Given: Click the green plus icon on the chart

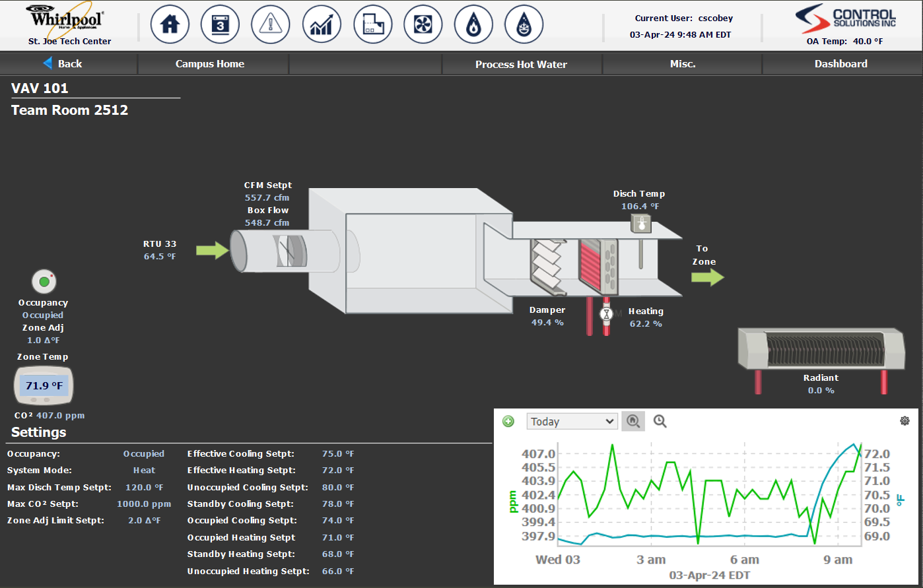Looking at the screenshot, I should click(508, 421).
